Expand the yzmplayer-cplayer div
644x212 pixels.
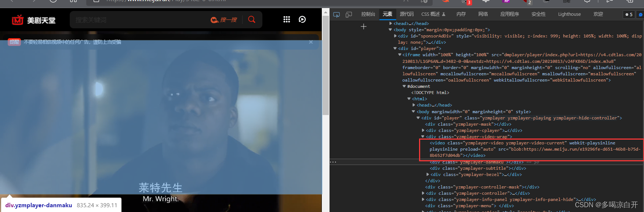pos(423,130)
